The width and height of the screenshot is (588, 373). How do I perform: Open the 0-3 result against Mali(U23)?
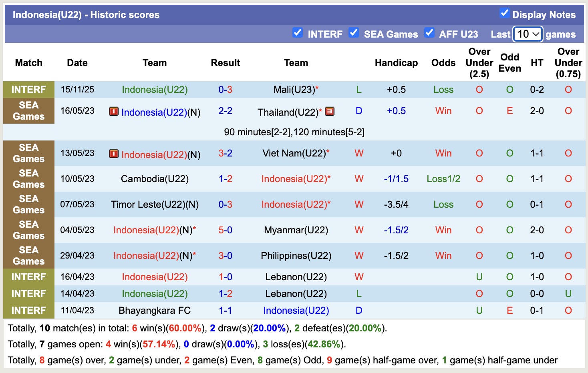click(x=225, y=90)
